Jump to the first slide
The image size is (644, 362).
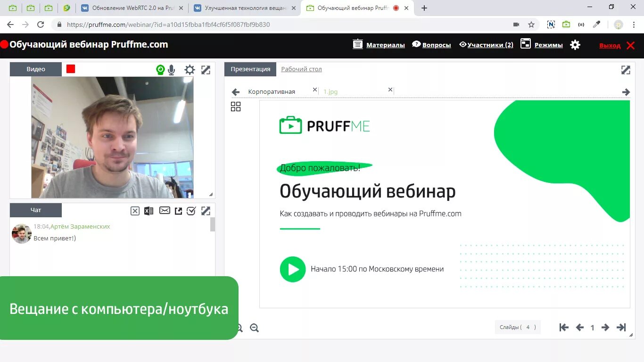click(564, 327)
